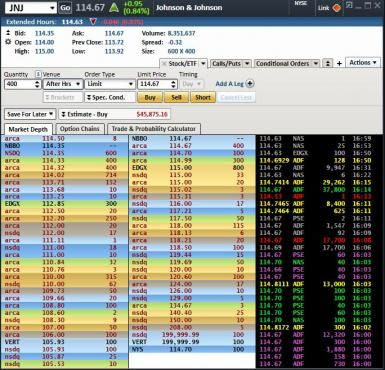This screenshot has height=370, width=385.
Task: Click the red down arrow extended hours icon
Action: coord(93,22)
